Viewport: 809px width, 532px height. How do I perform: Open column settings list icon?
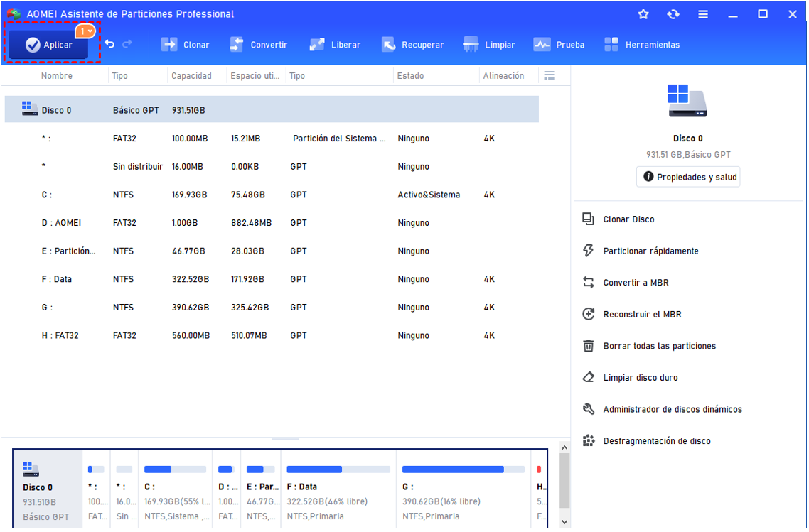[x=549, y=76]
